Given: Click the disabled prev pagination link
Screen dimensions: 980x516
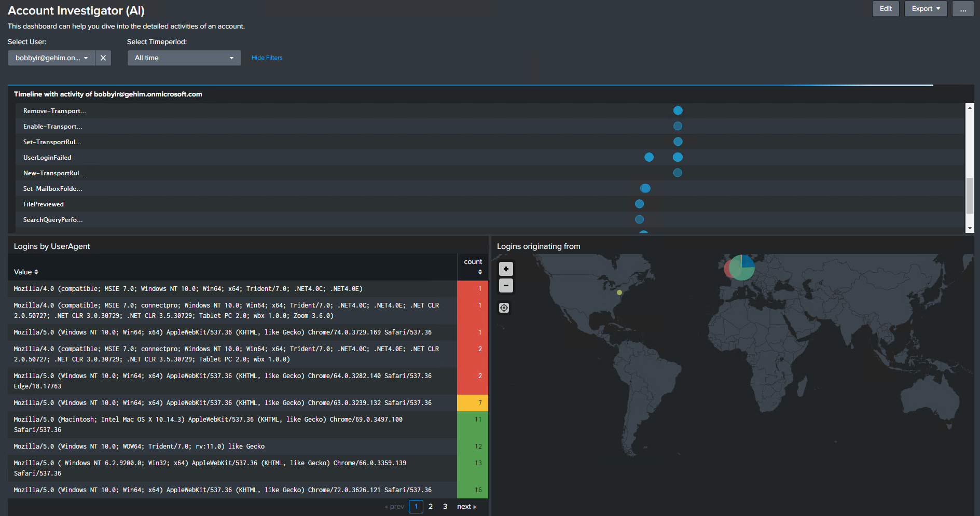Looking at the screenshot, I should (x=394, y=507).
